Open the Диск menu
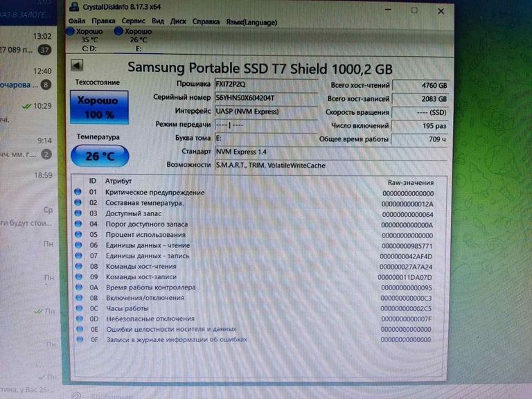This screenshot has height=399, width=532. pos(178,21)
